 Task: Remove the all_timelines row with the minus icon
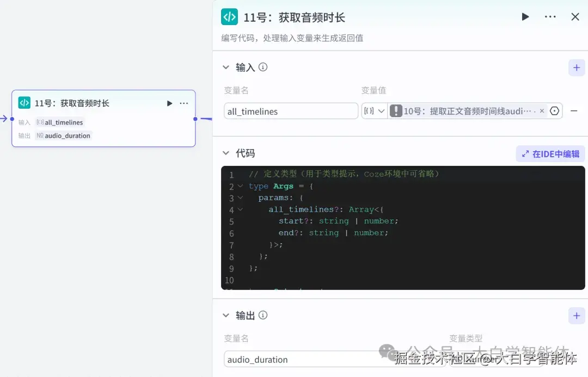pyautogui.click(x=574, y=110)
